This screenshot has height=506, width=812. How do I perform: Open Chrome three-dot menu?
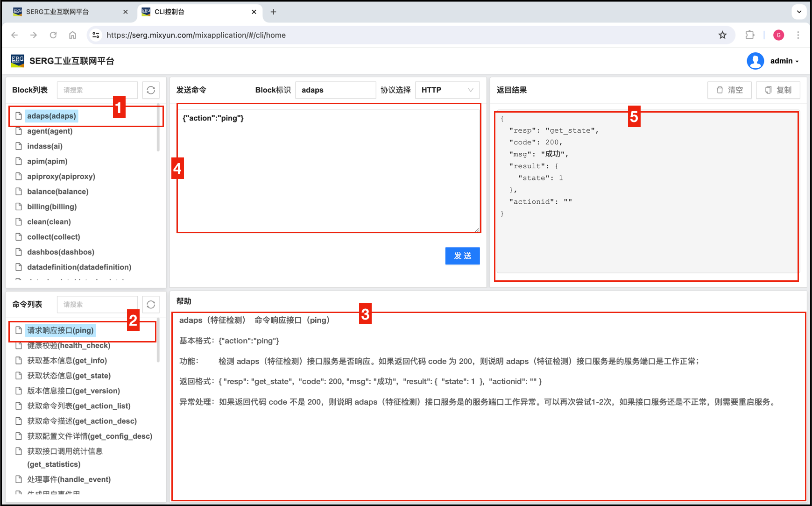click(x=798, y=35)
